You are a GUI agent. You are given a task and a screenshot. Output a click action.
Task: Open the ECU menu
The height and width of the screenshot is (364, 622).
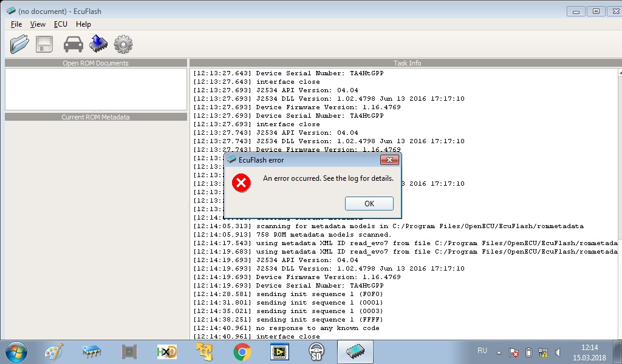click(x=61, y=24)
